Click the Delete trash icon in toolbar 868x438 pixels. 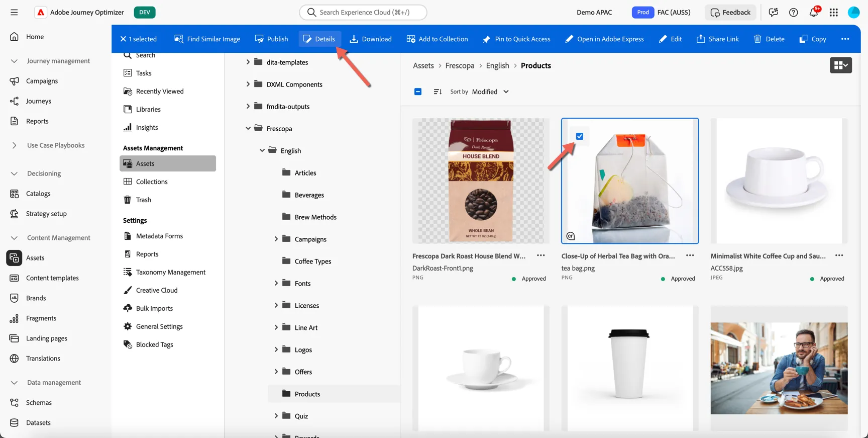coord(757,39)
